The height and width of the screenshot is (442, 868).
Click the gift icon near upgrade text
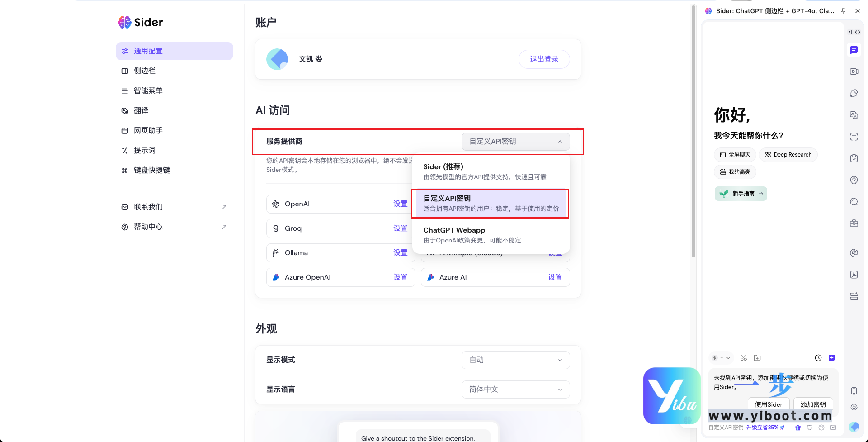click(x=797, y=428)
